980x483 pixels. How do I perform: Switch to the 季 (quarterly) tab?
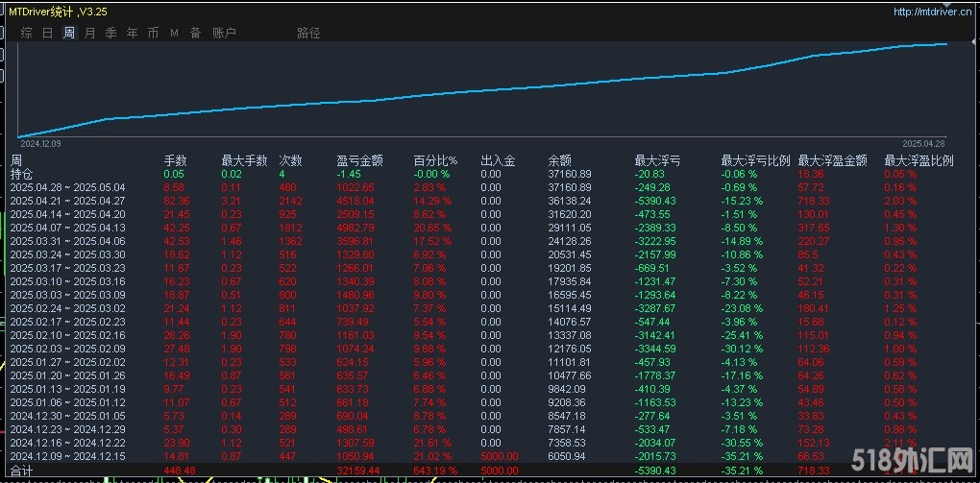point(110,33)
